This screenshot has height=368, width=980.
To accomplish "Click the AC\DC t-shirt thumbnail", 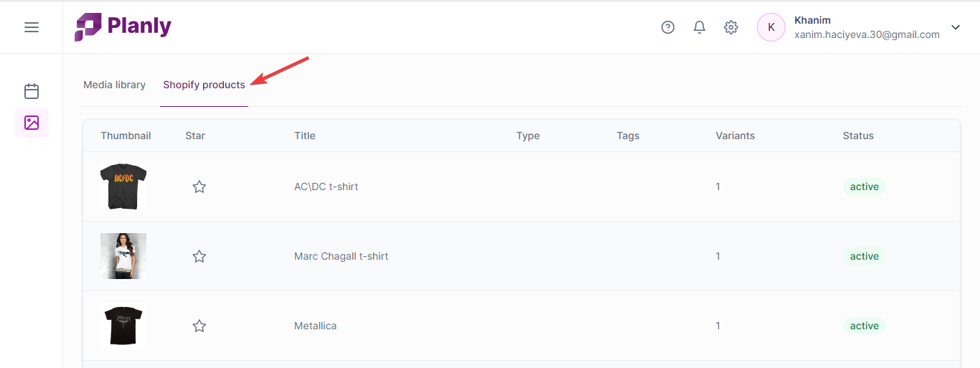I will pyautogui.click(x=123, y=187).
